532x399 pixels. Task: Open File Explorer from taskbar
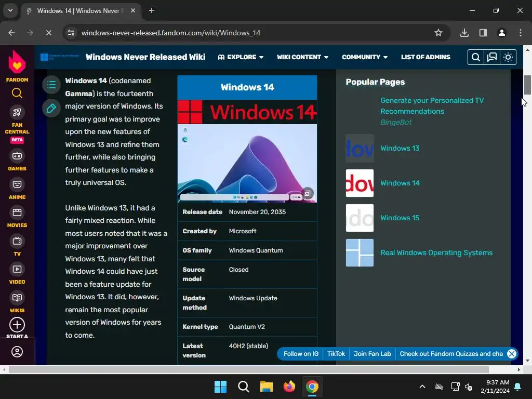click(x=267, y=387)
